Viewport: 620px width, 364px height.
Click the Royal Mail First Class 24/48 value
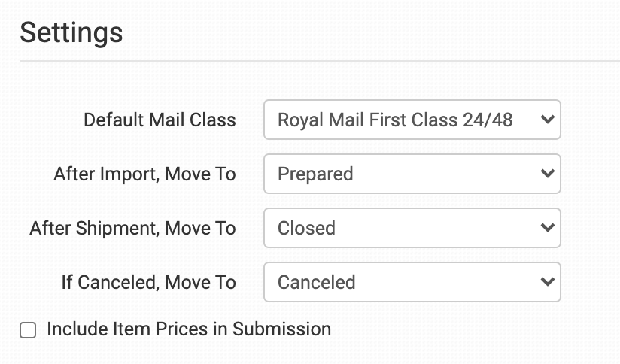click(x=395, y=120)
